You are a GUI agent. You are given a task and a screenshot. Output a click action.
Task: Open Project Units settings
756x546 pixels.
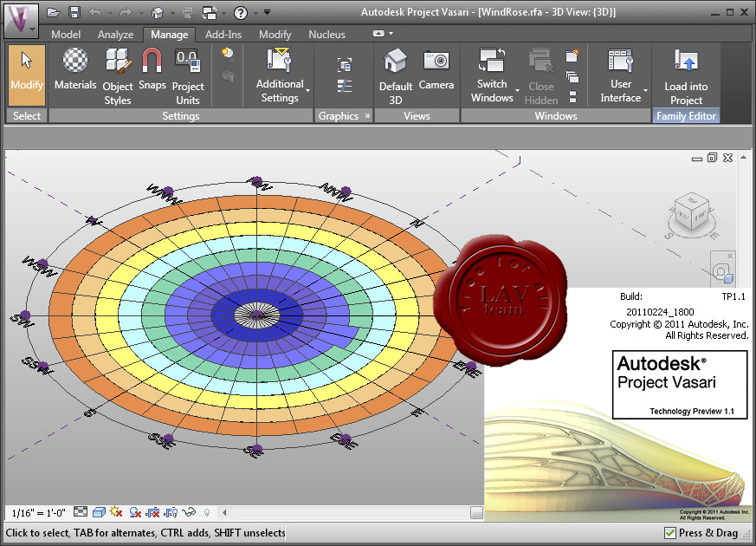pyautogui.click(x=188, y=76)
